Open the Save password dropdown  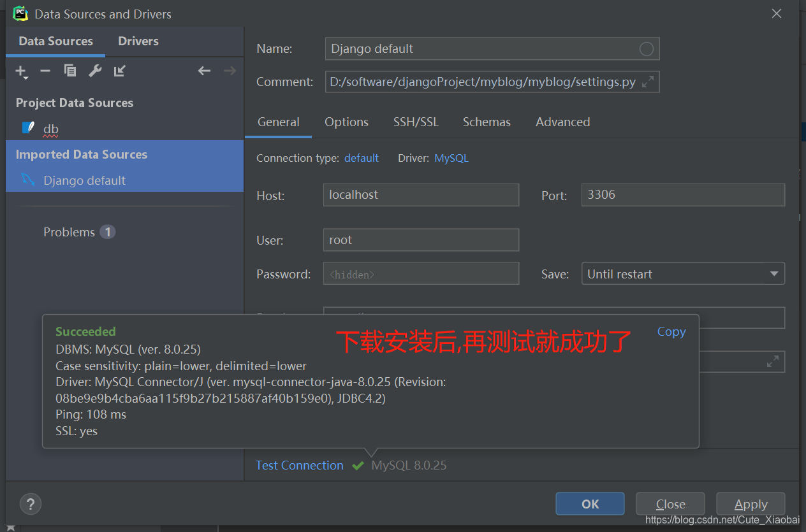tap(683, 274)
